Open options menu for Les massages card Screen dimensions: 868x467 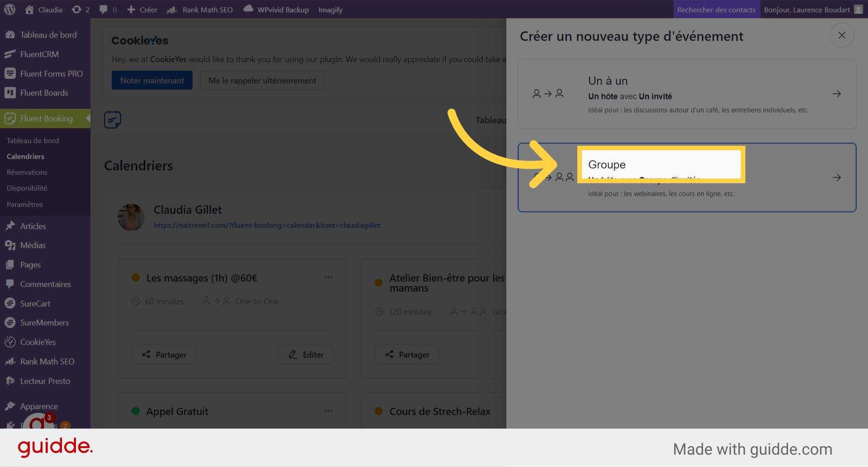click(329, 277)
